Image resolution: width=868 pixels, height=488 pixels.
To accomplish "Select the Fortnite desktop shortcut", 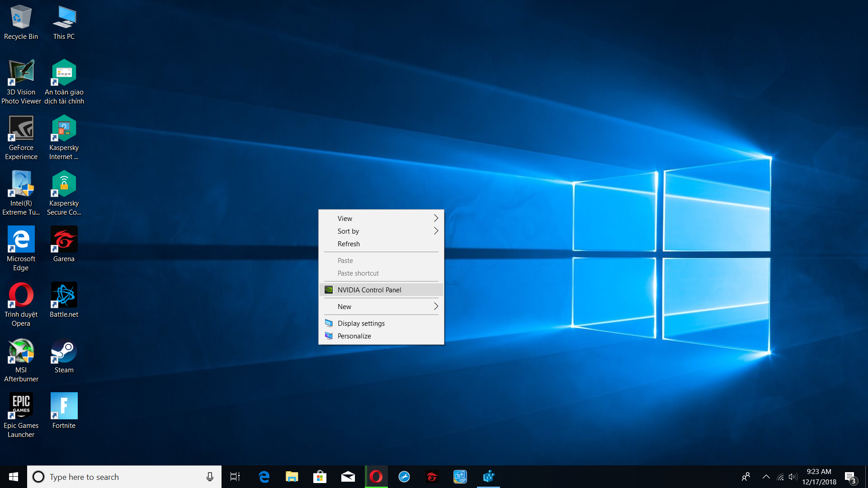I will pyautogui.click(x=64, y=411).
